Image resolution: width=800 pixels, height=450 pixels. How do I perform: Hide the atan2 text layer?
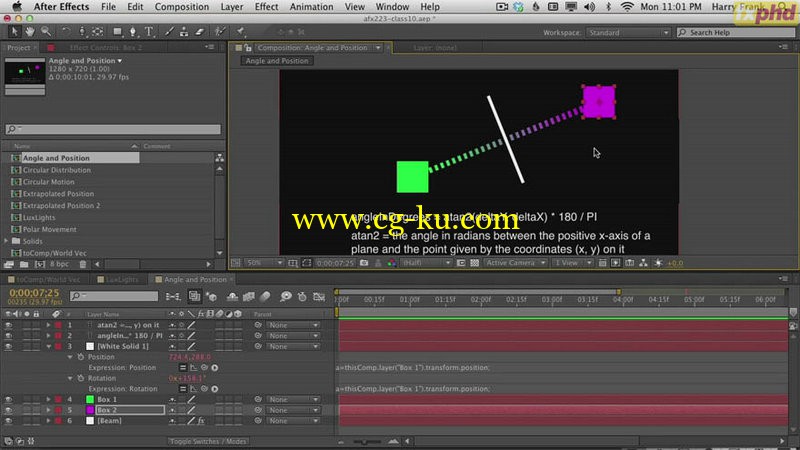8,325
